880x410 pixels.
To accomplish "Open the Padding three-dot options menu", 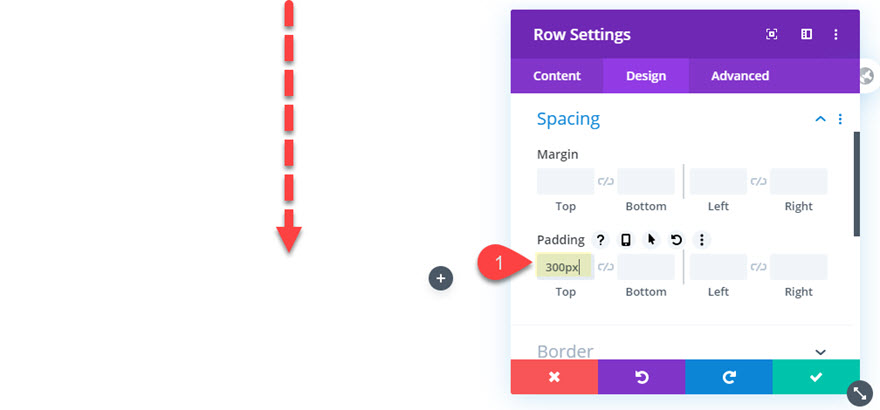I will (702, 240).
